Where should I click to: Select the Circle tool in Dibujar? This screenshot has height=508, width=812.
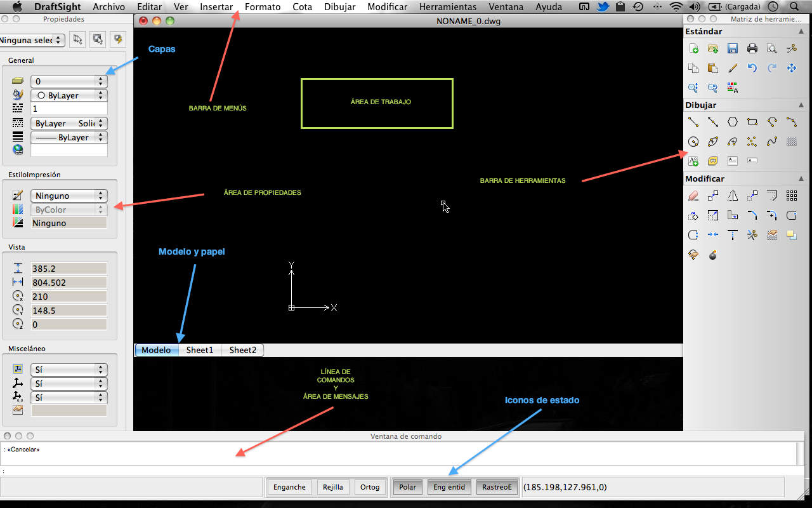coord(693,142)
